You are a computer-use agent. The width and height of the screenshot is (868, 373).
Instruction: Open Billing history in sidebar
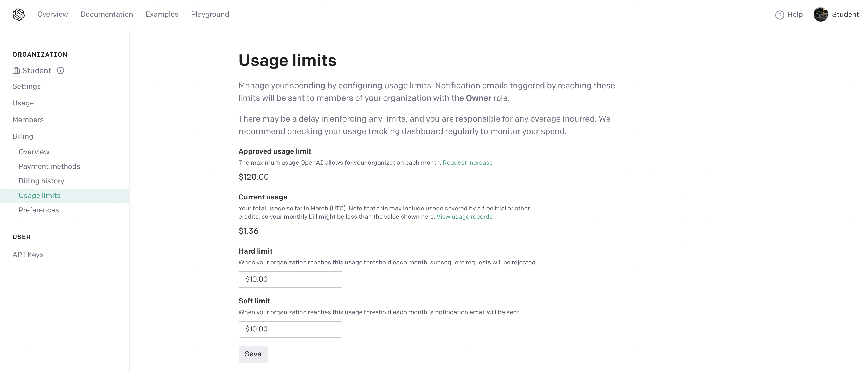[42, 181]
